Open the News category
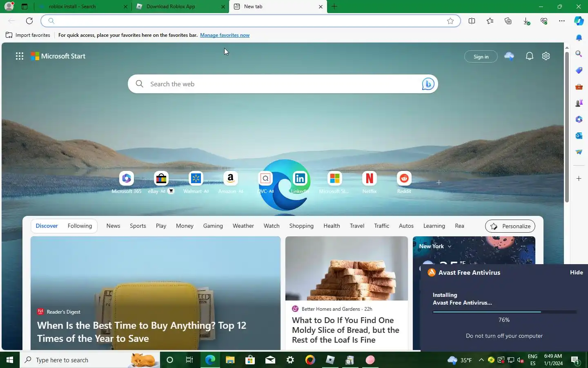 point(113,226)
